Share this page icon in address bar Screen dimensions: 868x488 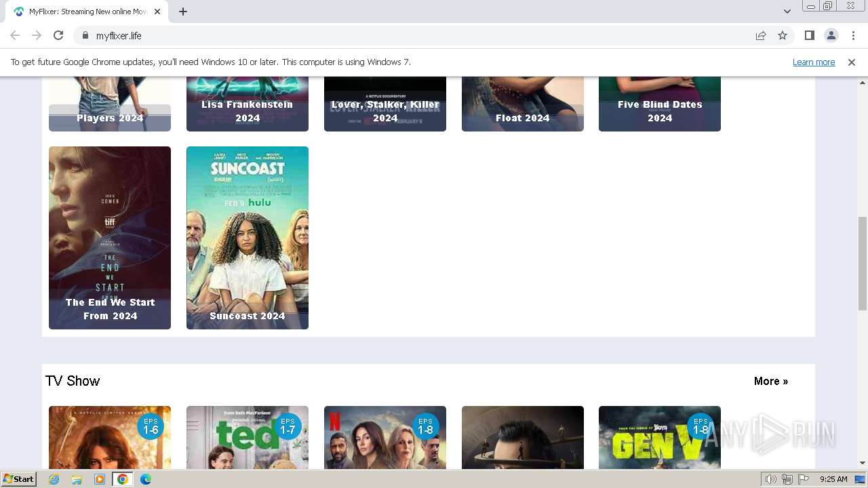pyautogui.click(x=761, y=35)
